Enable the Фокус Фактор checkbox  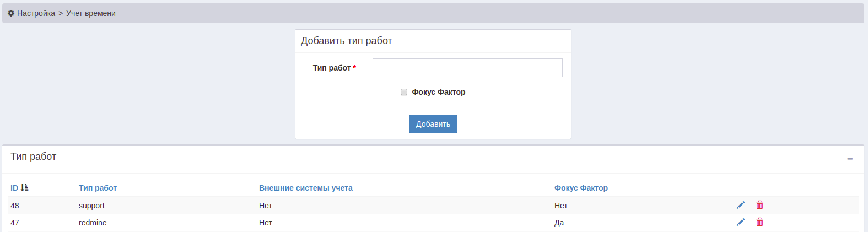[x=404, y=92]
